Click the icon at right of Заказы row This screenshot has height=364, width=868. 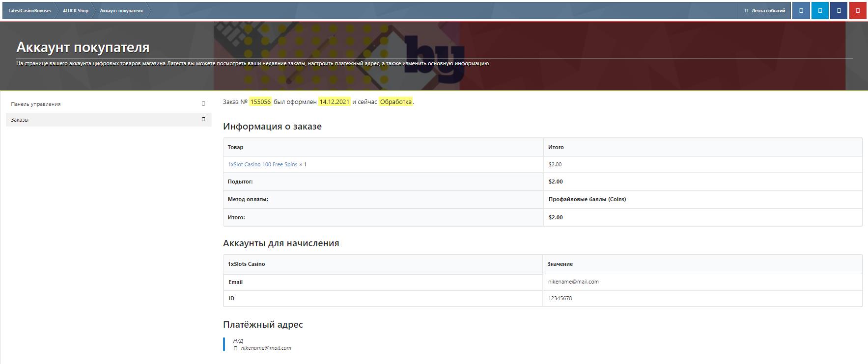[x=203, y=119]
